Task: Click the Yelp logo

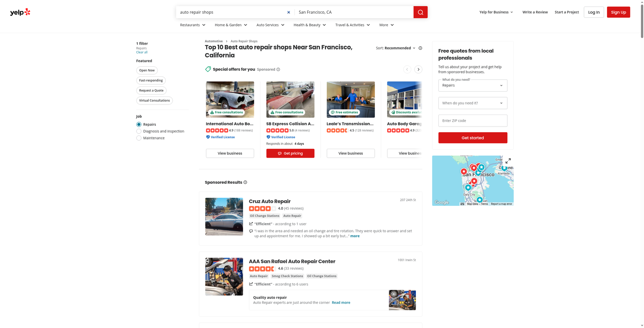Action: 20,12
